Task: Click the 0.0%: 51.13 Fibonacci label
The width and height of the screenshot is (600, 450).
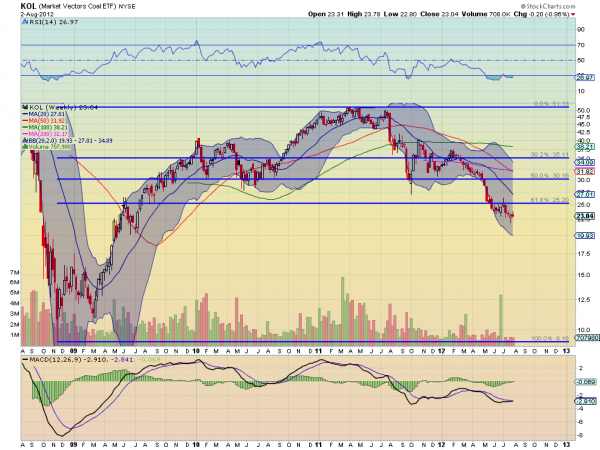Action: pyautogui.click(x=551, y=104)
